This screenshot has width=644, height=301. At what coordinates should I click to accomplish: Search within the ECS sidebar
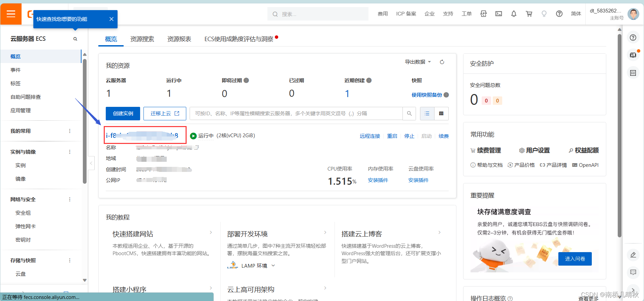tap(75, 39)
